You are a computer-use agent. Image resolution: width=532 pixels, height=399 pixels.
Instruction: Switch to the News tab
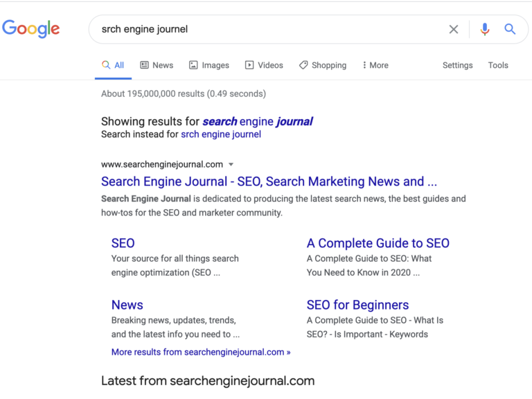pos(157,65)
